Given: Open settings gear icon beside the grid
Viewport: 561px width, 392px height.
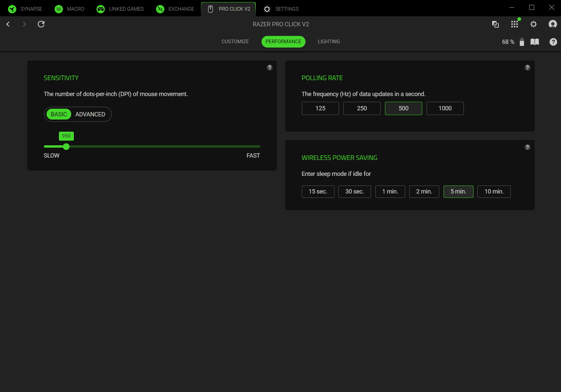Looking at the screenshot, I should coord(533,24).
